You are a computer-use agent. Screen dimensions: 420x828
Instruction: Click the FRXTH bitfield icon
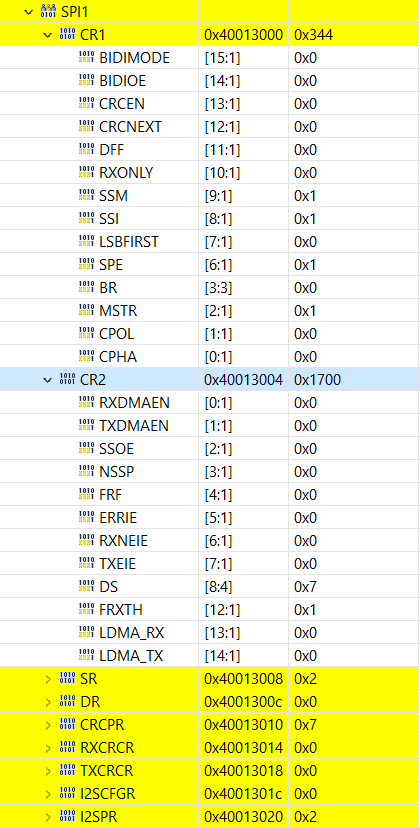tap(86, 610)
